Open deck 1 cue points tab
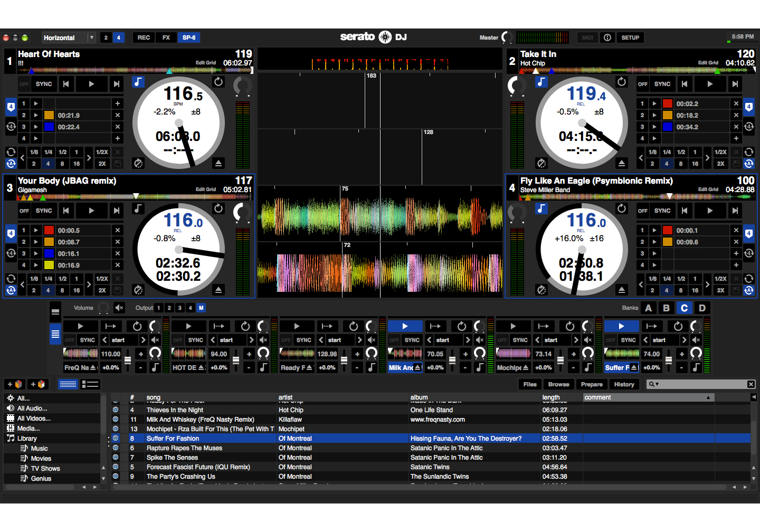760x532 pixels. click(11, 107)
